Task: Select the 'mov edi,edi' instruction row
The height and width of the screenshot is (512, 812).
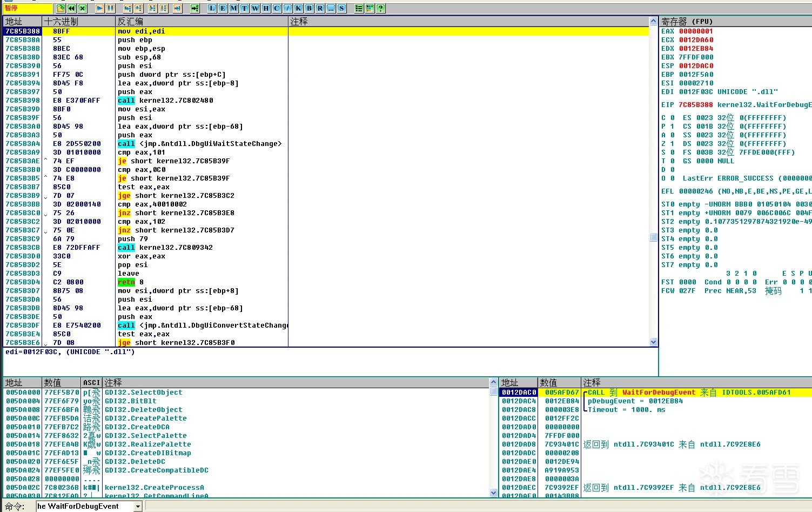Action: pos(326,31)
